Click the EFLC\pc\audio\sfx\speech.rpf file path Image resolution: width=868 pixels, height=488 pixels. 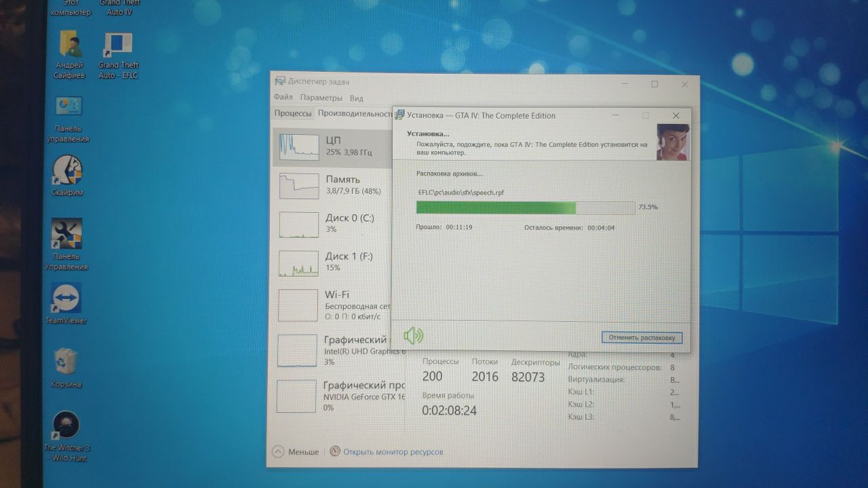461,192
